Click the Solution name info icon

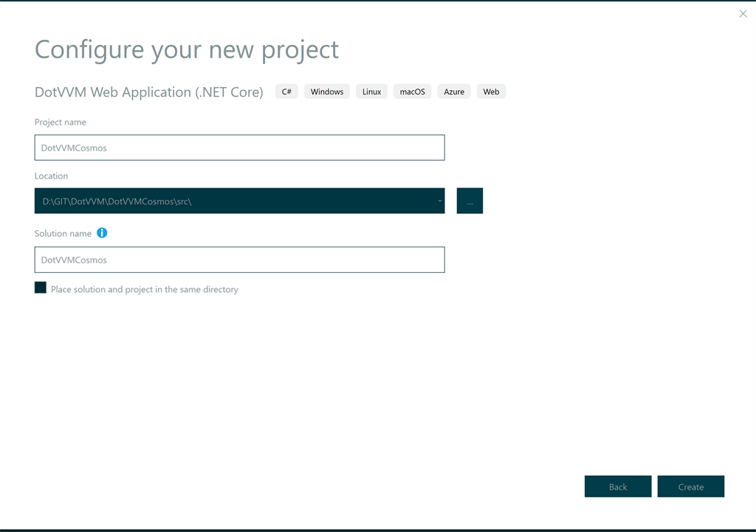coord(102,232)
